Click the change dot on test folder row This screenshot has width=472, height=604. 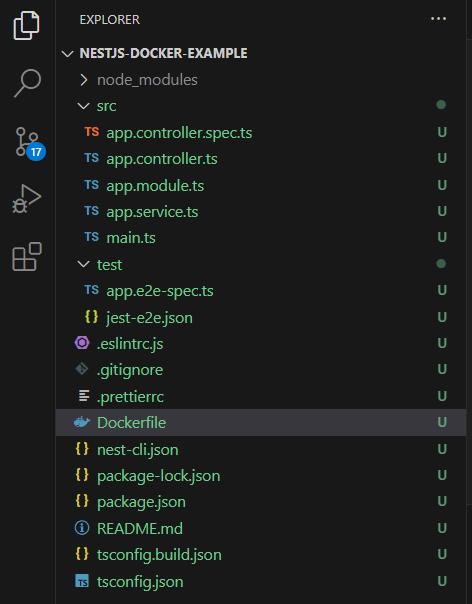click(441, 264)
